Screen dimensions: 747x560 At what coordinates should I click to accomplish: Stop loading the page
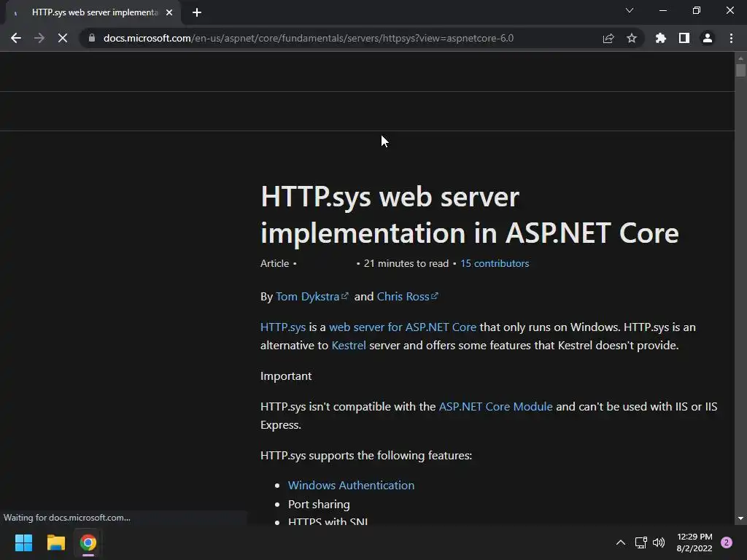(x=63, y=38)
